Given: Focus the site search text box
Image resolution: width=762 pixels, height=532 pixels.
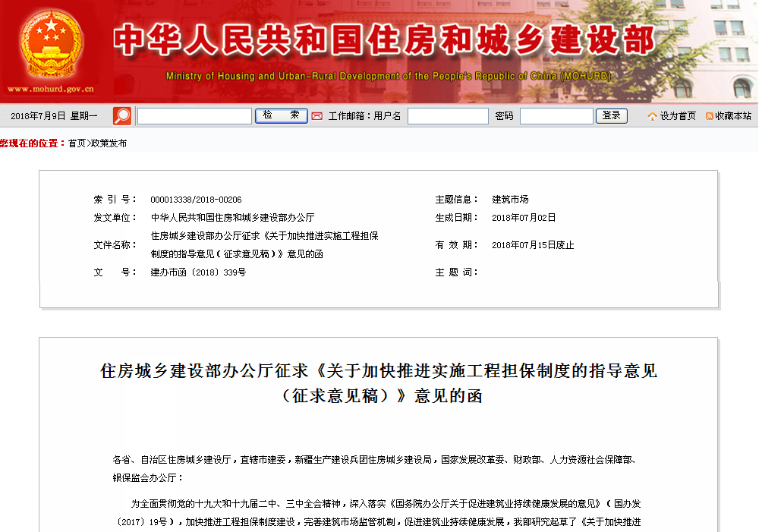Looking at the screenshot, I should (194, 116).
